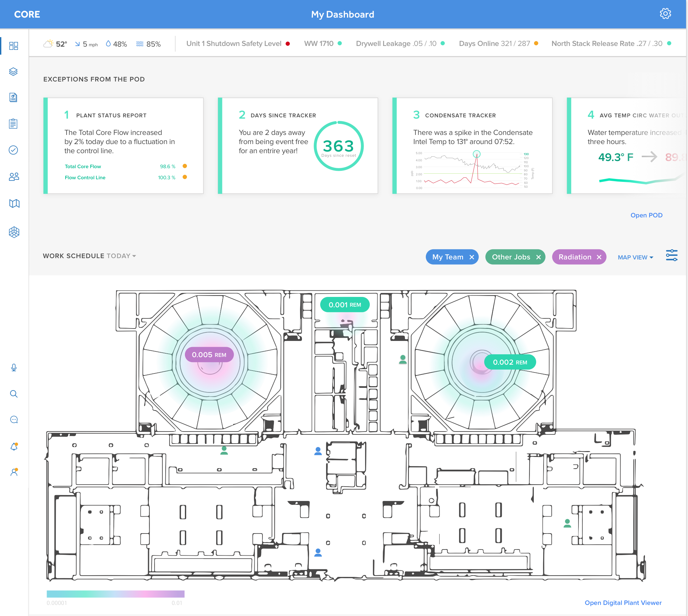Open the settings gear in header
The height and width of the screenshot is (616, 688).
pos(665,14)
